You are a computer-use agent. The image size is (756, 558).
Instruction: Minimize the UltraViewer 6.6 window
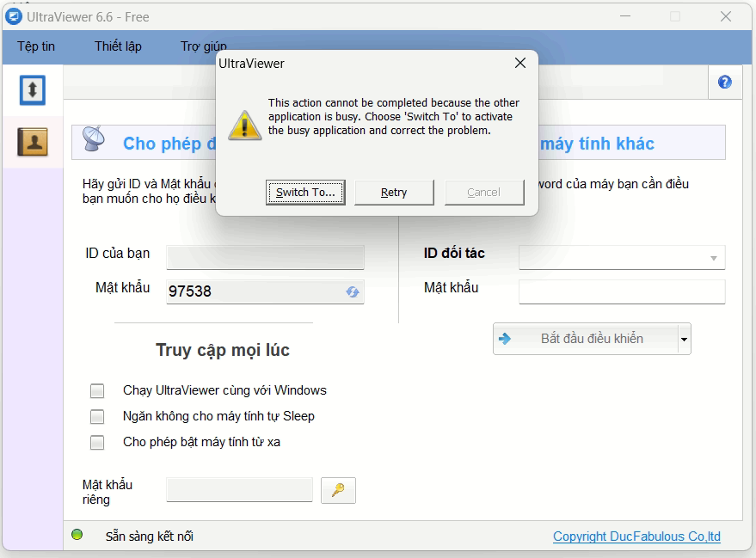point(625,16)
